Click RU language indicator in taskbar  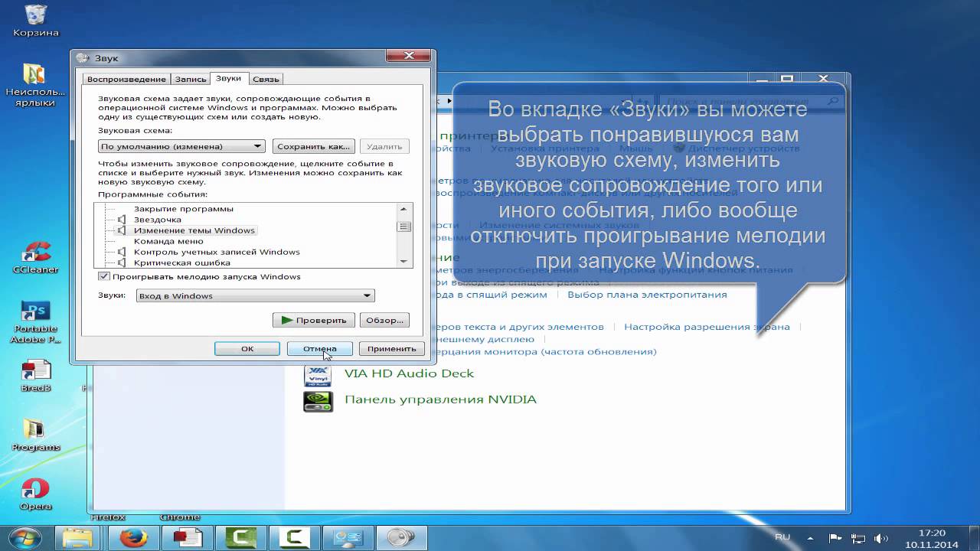(x=782, y=537)
